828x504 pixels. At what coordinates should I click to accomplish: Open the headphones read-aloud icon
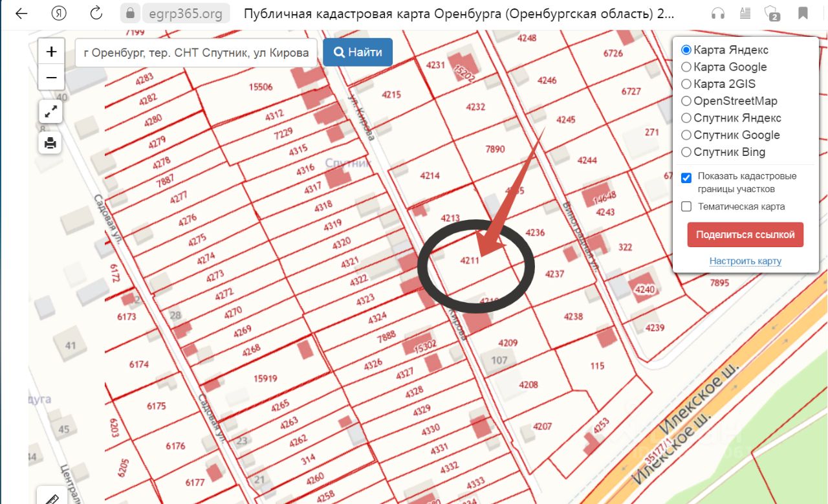point(717,13)
